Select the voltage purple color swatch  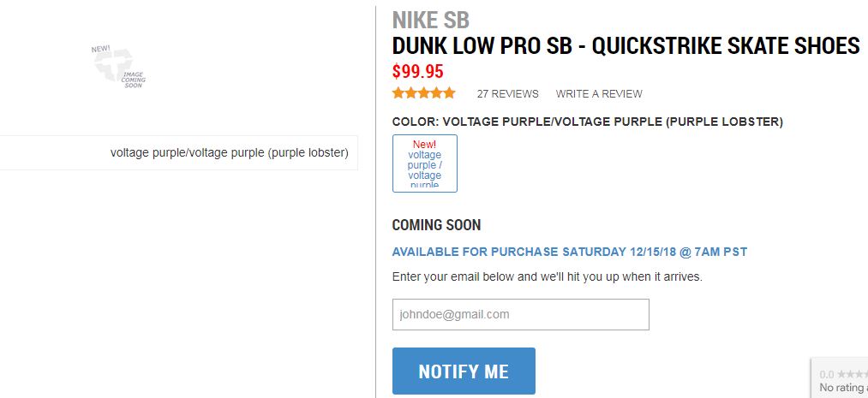click(425, 163)
